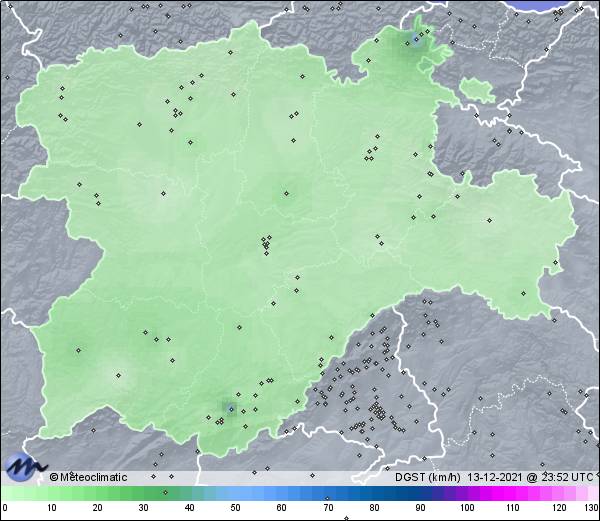Select the blue-highlighted station in the northeastern hotspot
This screenshot has height=521, width=600.
click(416, 39)
